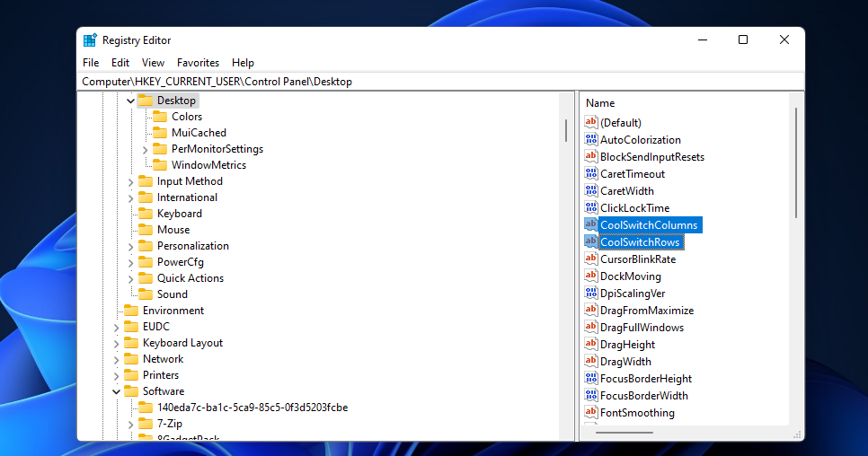This screenshot has height=456, width=868.
Task: Expand the PerMonitorSettings key
Action: click(145, 149)
